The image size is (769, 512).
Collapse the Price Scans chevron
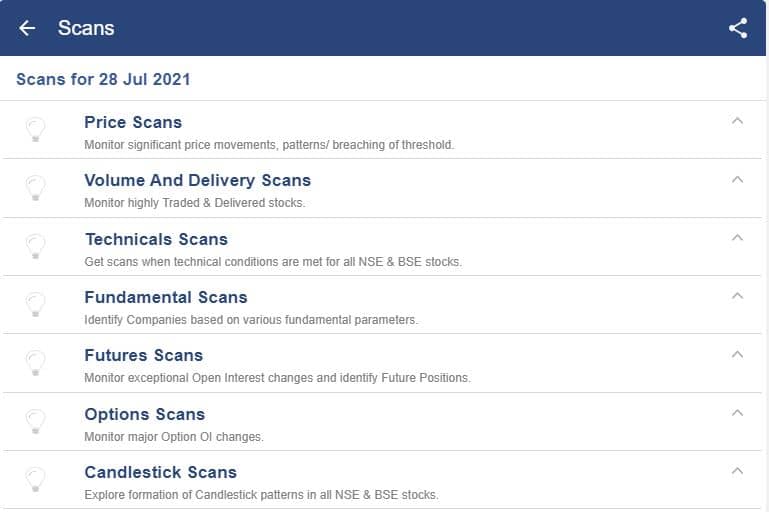tap(737, 121)
